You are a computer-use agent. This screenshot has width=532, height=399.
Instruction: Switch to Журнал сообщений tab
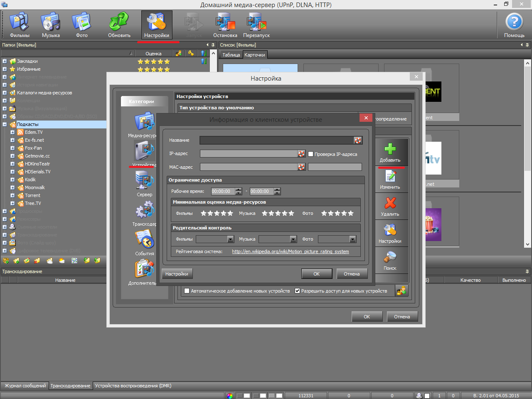tap(25, 386)
